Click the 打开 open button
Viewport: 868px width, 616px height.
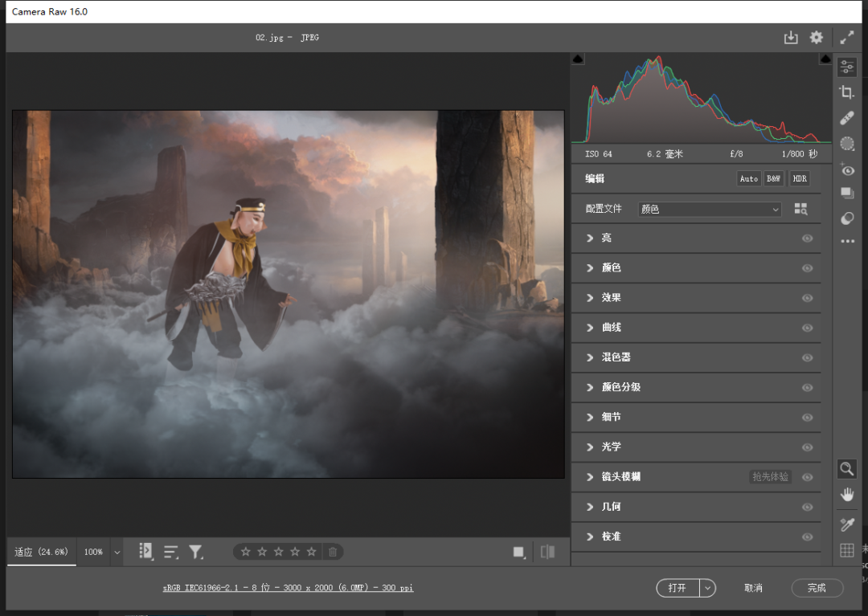point(678,588)
